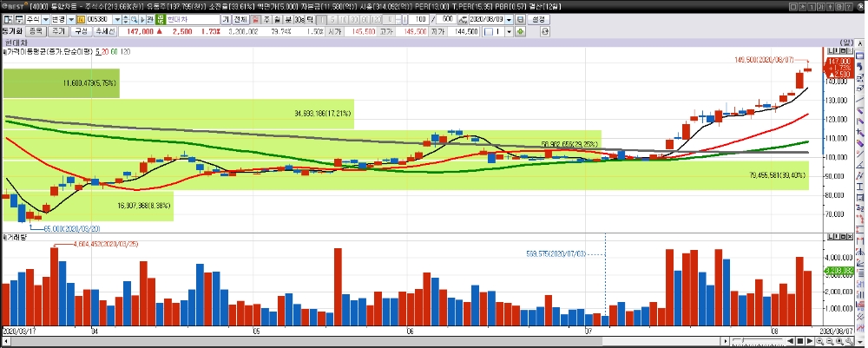Click the 주기 sync button
Screen dimensions: 868x348
tap(59, 31)
